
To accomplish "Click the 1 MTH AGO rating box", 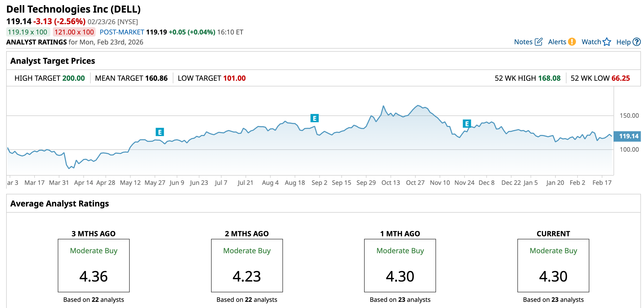I will tap(400, 265).
